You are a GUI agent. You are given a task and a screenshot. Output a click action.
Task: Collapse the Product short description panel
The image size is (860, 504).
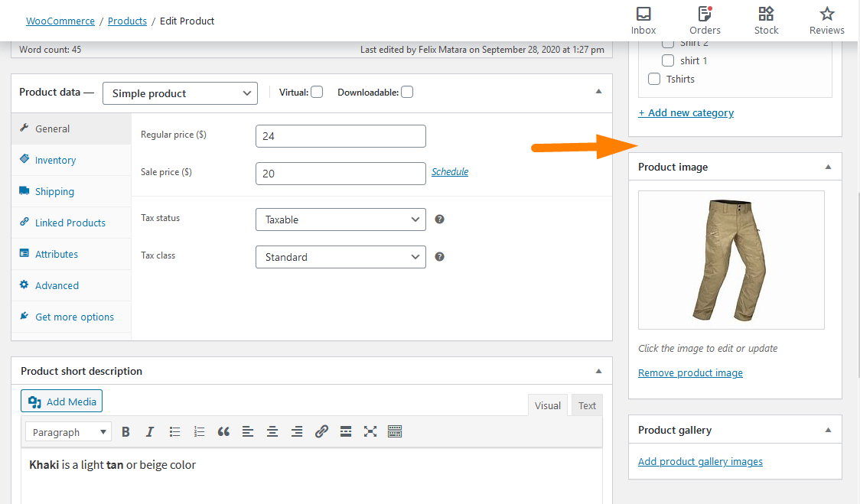tap(598, 371)
